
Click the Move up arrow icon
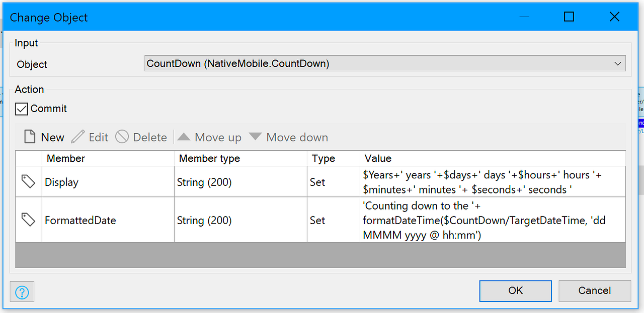click(x=184, y=136)
